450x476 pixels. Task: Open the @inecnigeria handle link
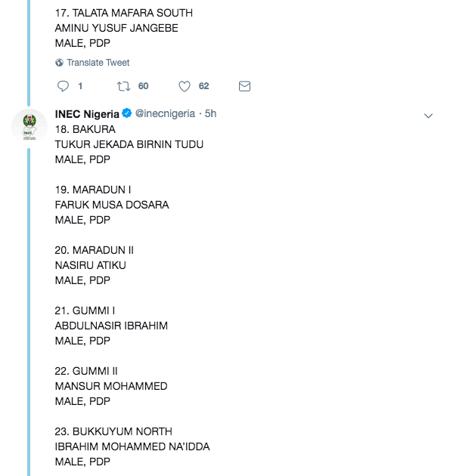click(165, 113)
